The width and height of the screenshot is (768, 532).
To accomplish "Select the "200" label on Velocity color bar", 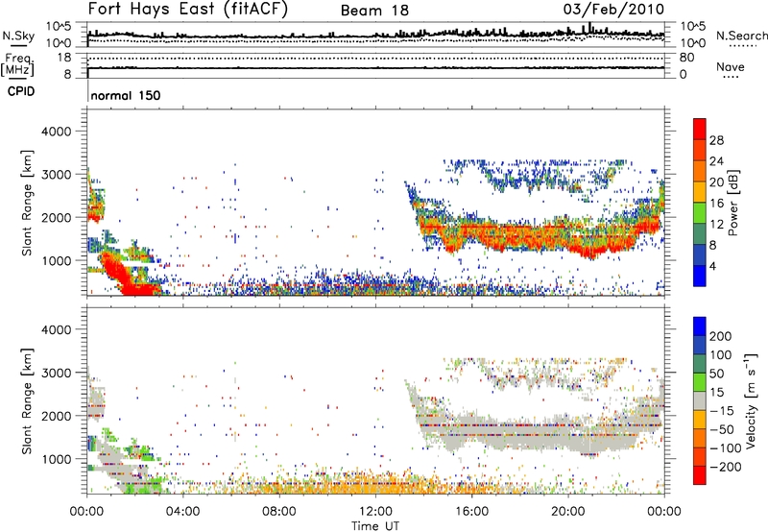I will coord(721,336).
